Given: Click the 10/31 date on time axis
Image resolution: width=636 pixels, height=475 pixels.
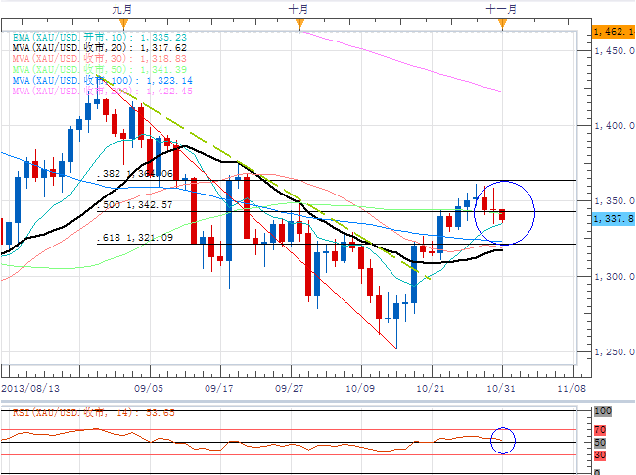Looking at the screenshot, I should tap(501, 389).
